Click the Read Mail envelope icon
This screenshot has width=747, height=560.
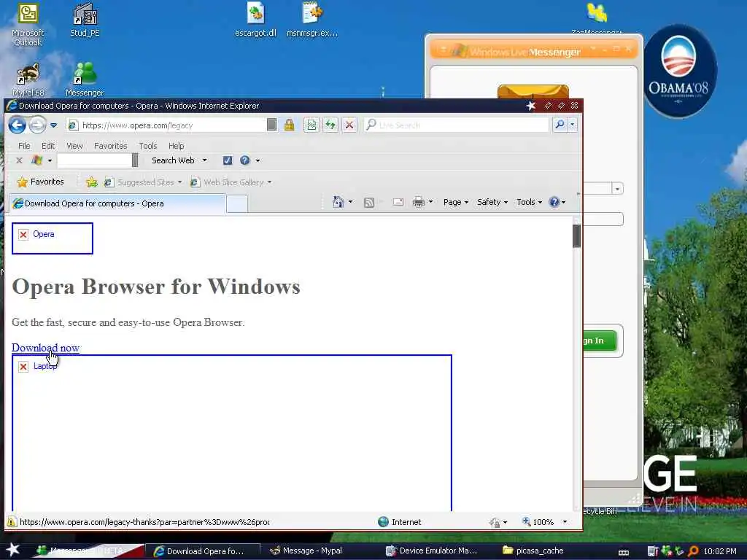coord(398,202)
